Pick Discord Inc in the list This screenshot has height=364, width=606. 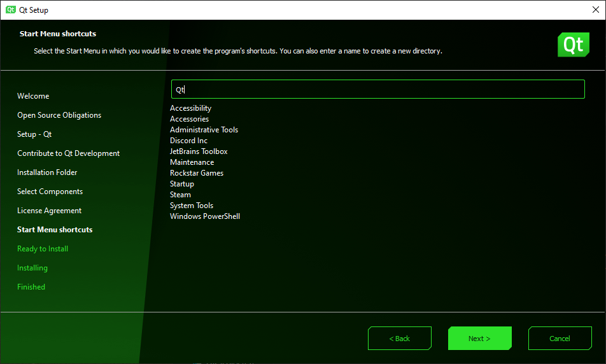(188, 141)
